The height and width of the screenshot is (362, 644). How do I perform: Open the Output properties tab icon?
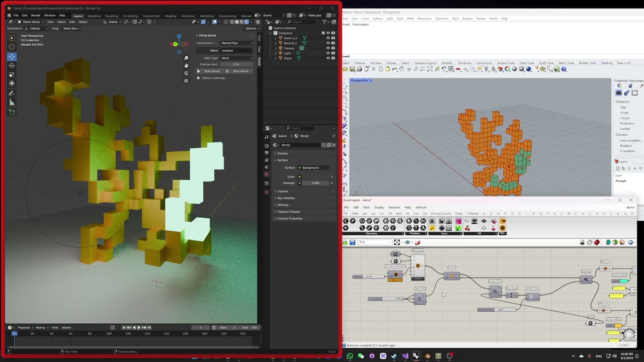[x=267, y=153]
